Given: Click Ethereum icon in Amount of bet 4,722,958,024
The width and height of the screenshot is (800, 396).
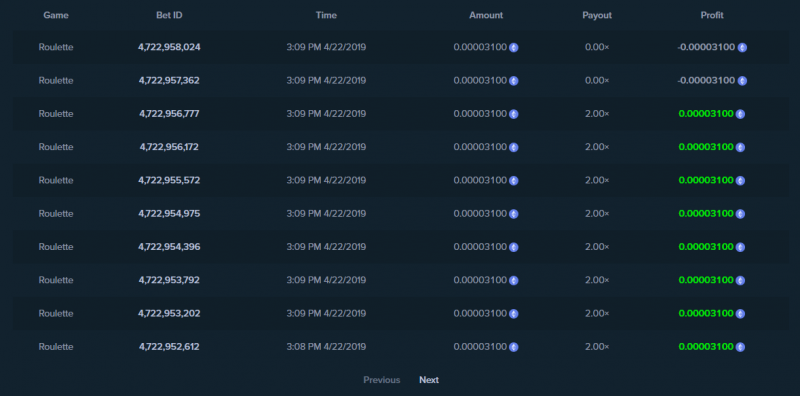Looking at the screenshot, I should coord(514,47).
